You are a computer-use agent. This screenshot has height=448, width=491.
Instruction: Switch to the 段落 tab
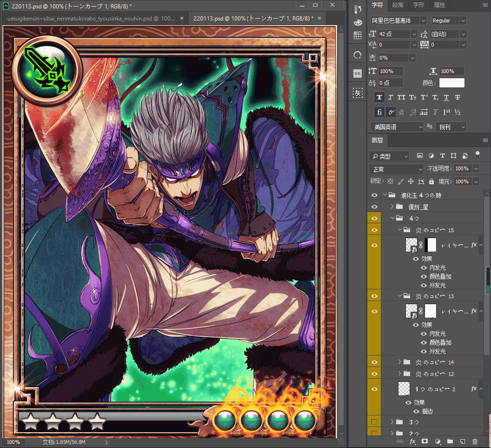pos(398,5)
